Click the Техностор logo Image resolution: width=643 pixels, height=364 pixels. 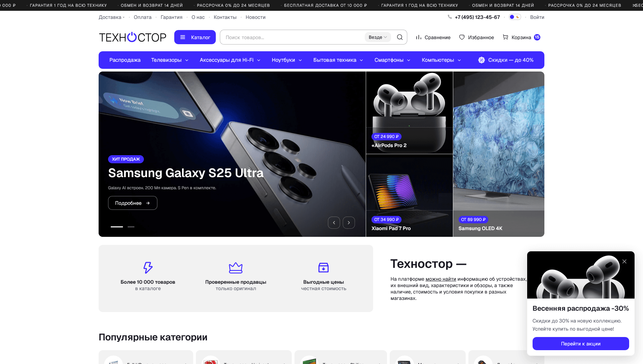point(132,37)
